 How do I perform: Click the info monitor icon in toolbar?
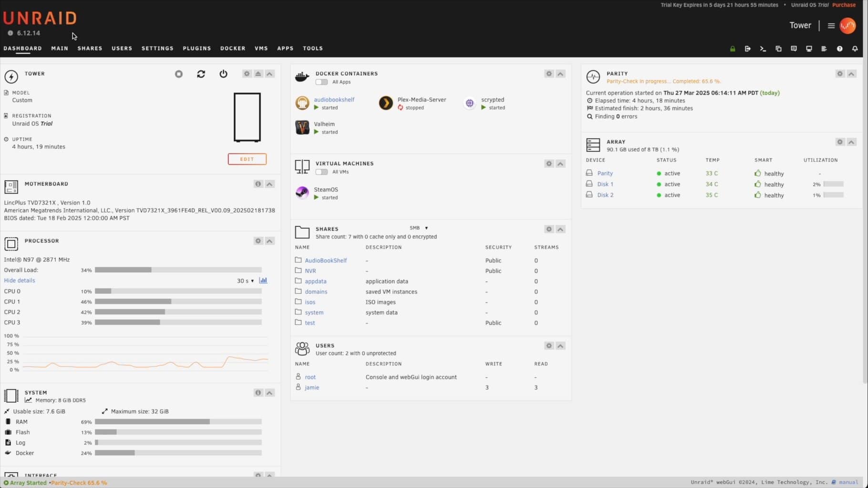pyautogui.click(x=809, y=49)
